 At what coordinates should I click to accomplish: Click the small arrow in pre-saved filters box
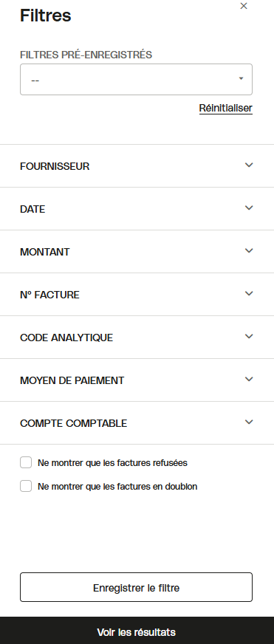tap(242, 78)
